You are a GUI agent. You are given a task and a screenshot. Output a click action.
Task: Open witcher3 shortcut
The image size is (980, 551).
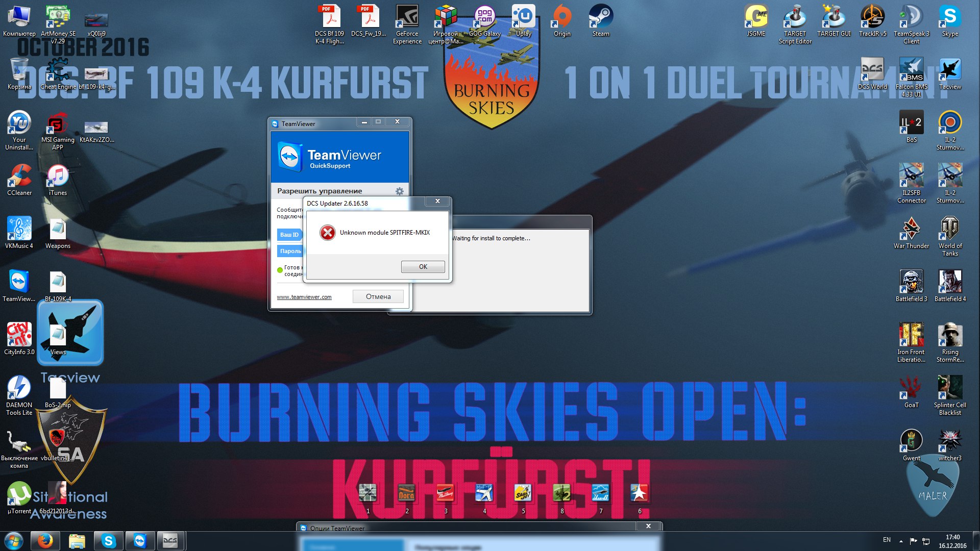[950, 445]
